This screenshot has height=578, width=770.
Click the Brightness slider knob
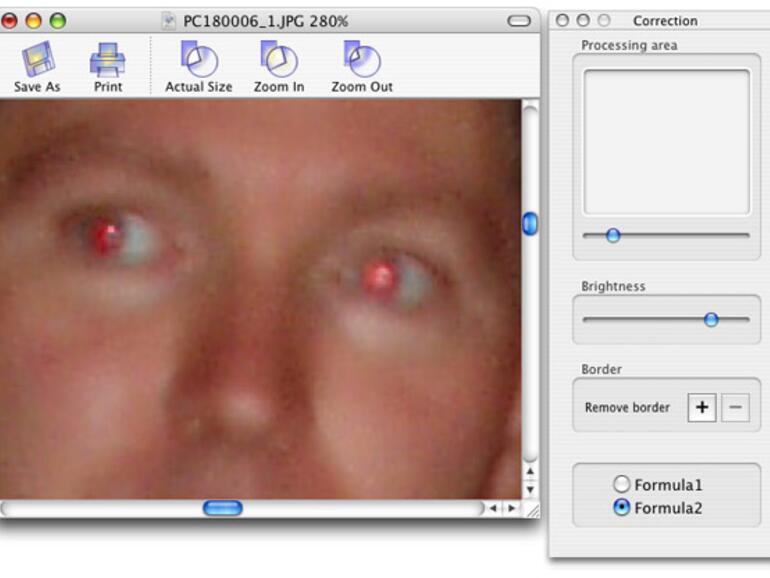coord(711,320)
